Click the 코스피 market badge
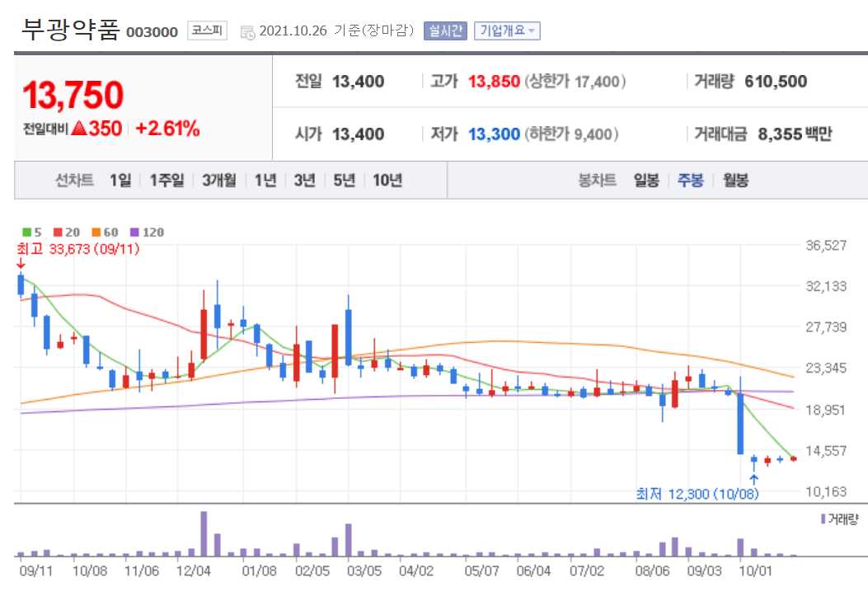 [207, 30]
